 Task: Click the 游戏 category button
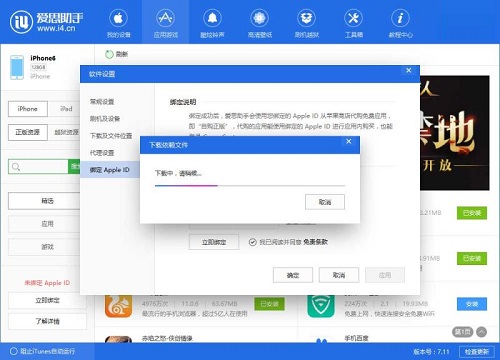[44, 247]
